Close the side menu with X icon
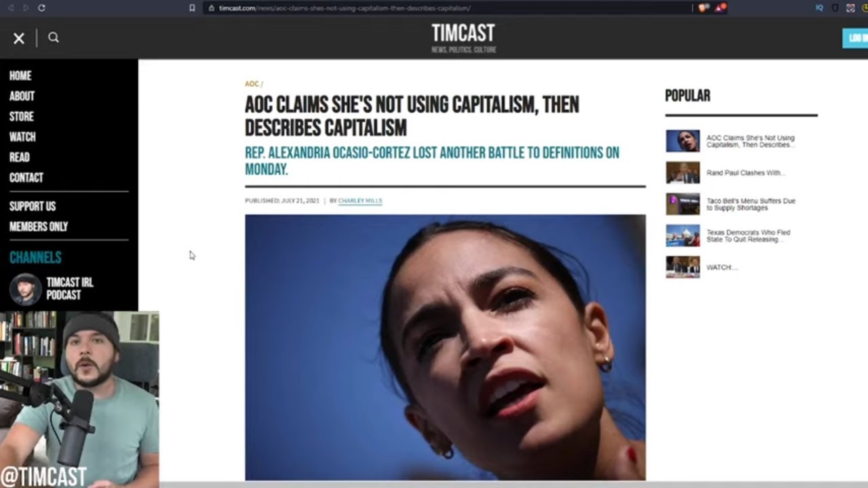The height and width of the screenshot is (488, 868). point(19,39)
